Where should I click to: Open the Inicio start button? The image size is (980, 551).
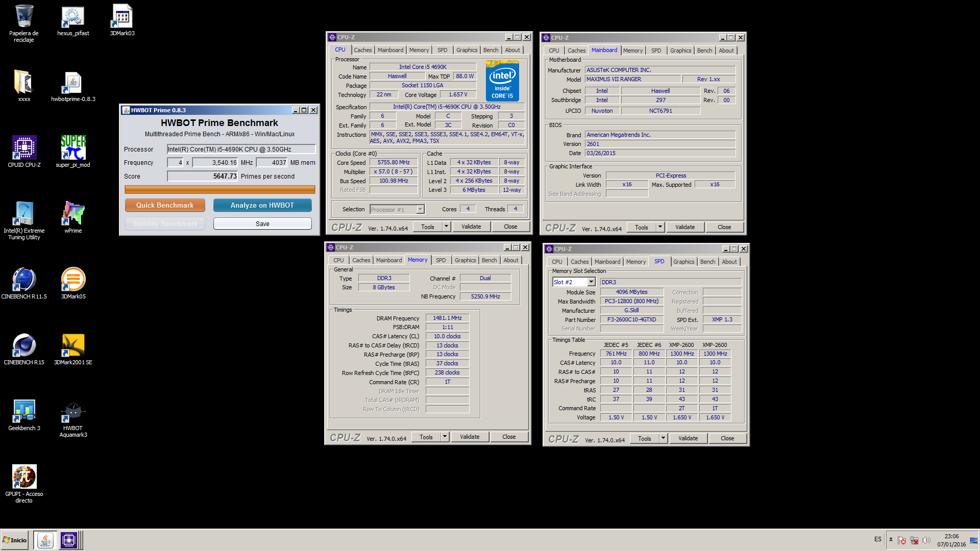click(x=15, y=540)
